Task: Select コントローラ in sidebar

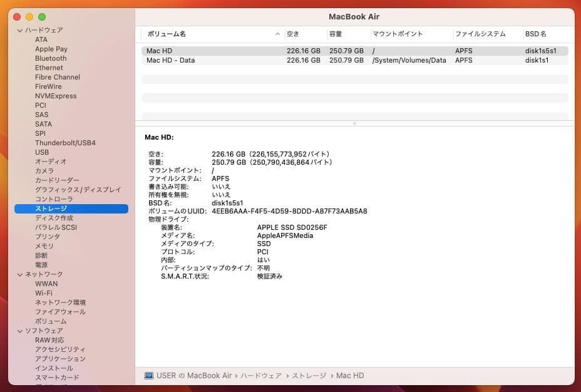Action: point(54,199)
